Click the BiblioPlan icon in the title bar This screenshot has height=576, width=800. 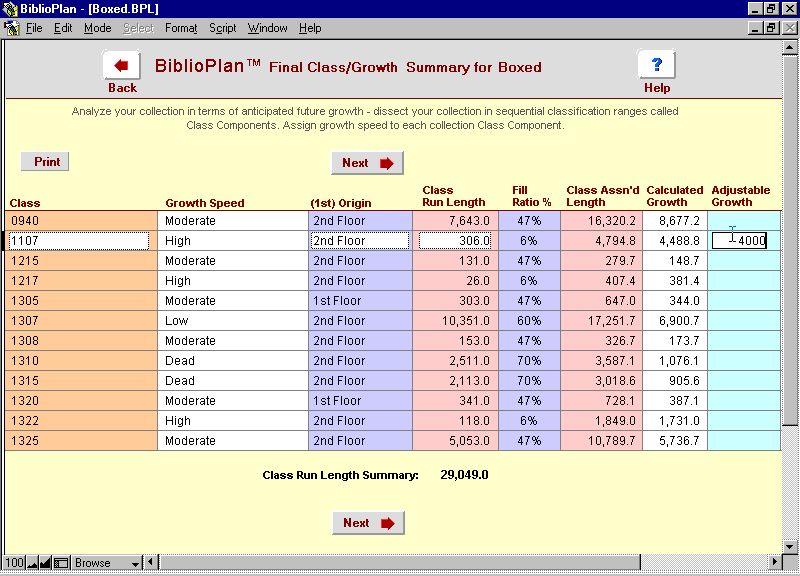[10, 9]
